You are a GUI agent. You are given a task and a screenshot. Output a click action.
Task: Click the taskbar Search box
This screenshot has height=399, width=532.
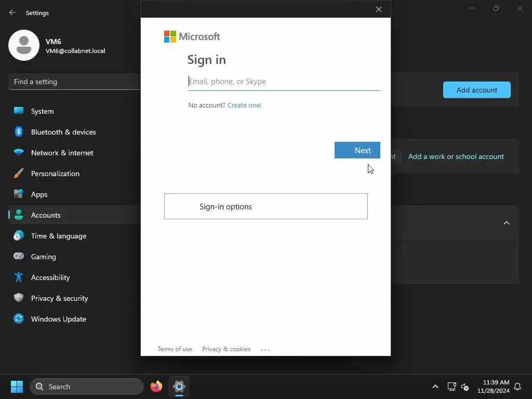(x=87, y=387)
